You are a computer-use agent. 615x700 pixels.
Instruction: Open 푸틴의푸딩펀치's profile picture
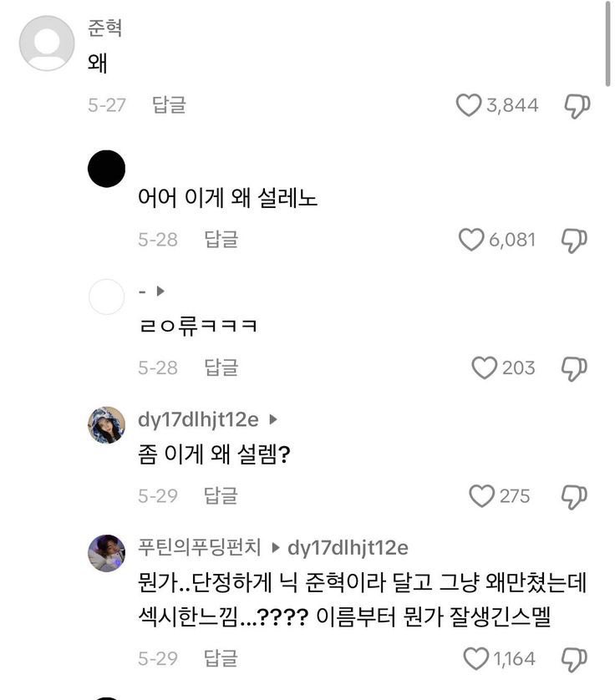tap(106, 553)
